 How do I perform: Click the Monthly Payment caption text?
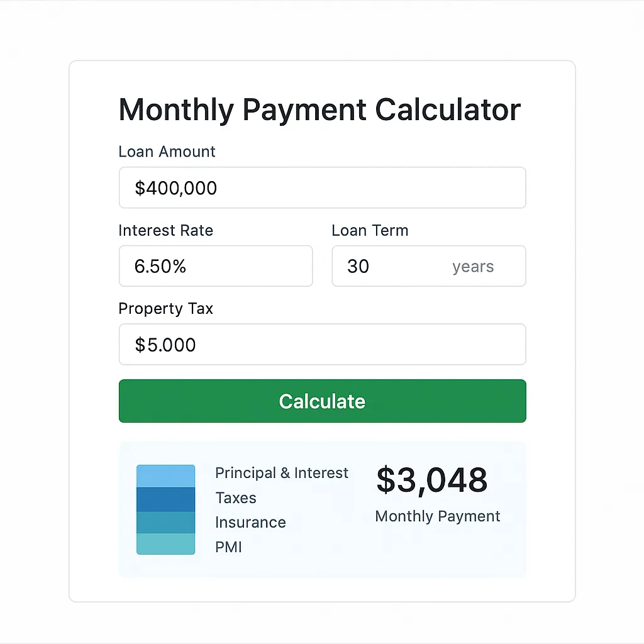(x=438, y=516)
